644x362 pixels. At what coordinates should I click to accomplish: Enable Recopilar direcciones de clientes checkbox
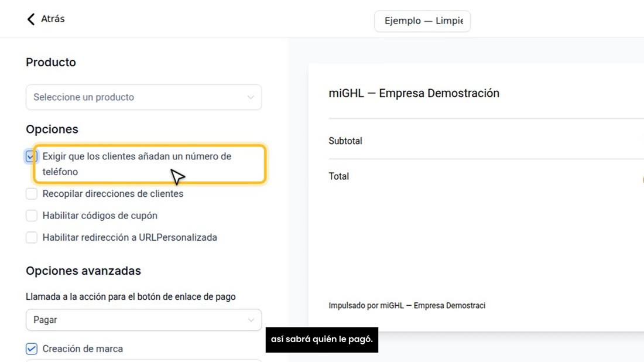pos(32,193)
